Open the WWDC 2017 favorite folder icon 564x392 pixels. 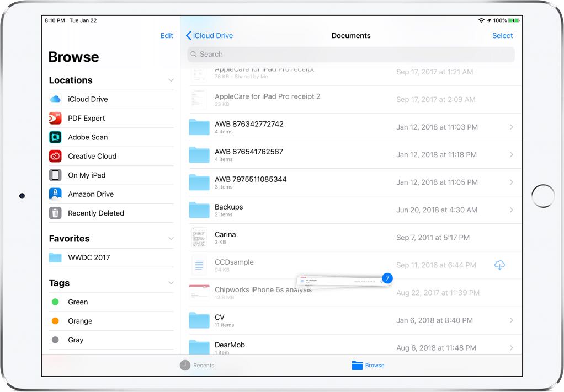55,257
